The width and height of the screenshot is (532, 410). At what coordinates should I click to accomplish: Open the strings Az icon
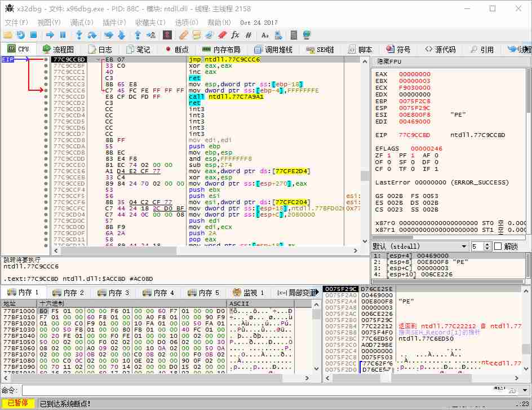click(x=265, y=35)
